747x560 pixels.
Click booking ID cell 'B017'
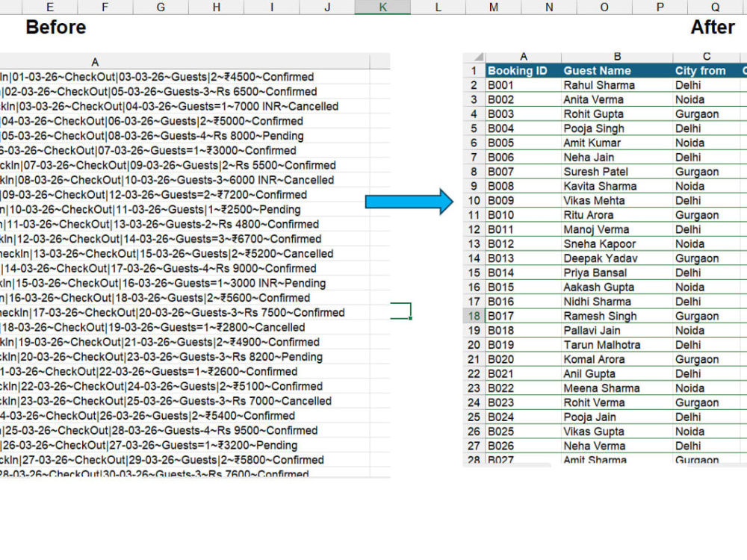tap(523, 316)
